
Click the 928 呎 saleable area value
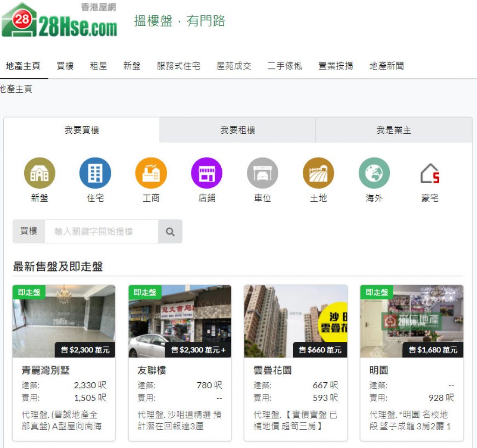tap(442, 398)
